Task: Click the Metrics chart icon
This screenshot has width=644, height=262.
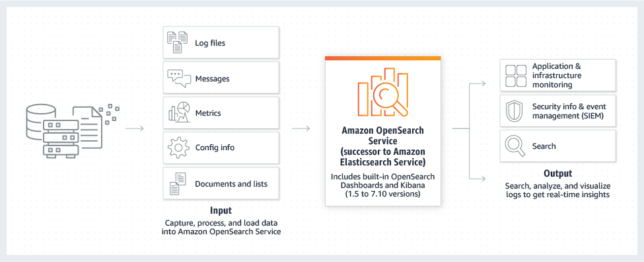Action: coord(179,111)
